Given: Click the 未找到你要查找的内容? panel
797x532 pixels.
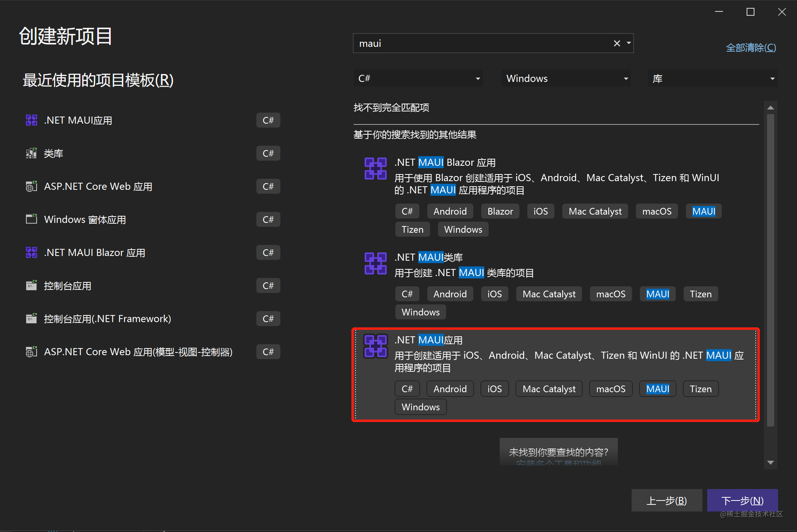Looking at the screenshot, I should (x=558, y=452).
